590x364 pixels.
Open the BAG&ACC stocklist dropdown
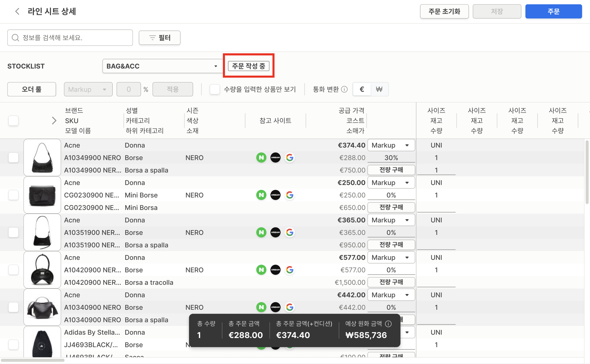(x=162, y=66)
